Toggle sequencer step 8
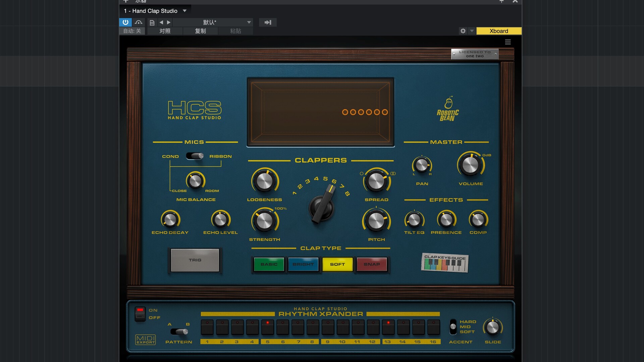The width and height of the screenshot is (644, 362). (x=313, y=327)
